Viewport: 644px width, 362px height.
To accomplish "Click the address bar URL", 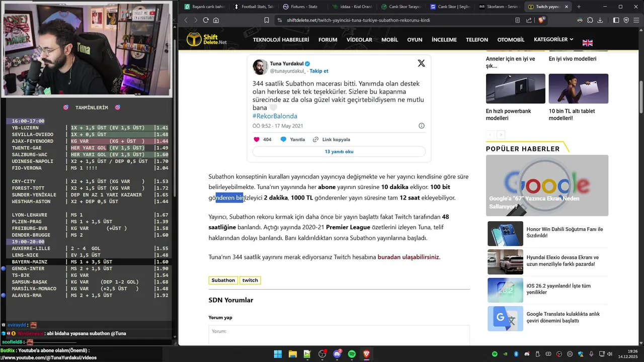I will (x=358, y=20).
